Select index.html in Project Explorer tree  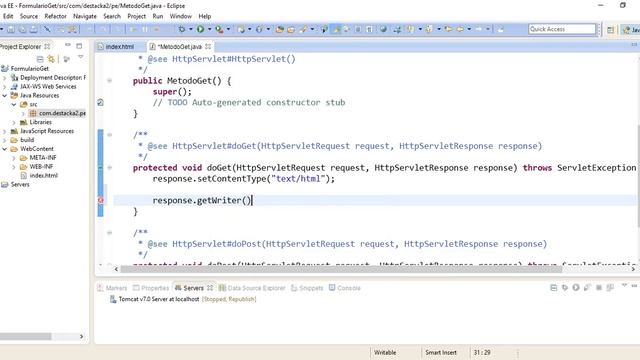coord(39,176)
